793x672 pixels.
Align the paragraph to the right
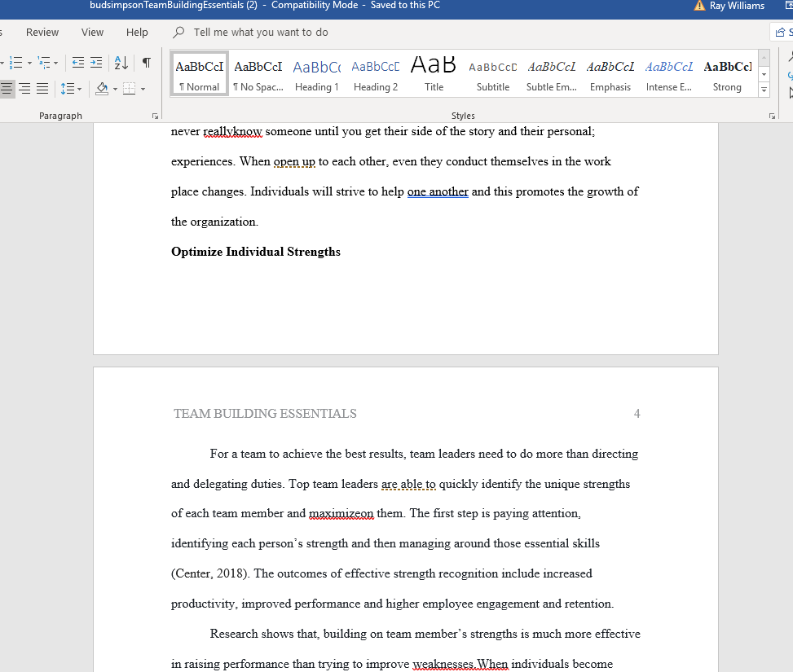24,89
